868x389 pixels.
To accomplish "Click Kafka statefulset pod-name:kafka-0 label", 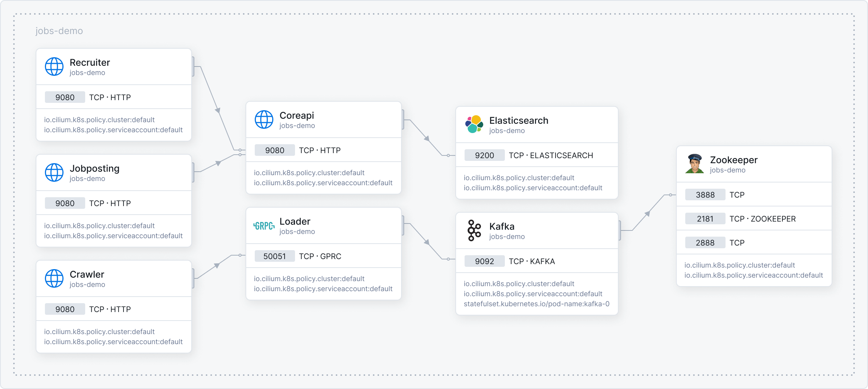I will coord(537,304).
